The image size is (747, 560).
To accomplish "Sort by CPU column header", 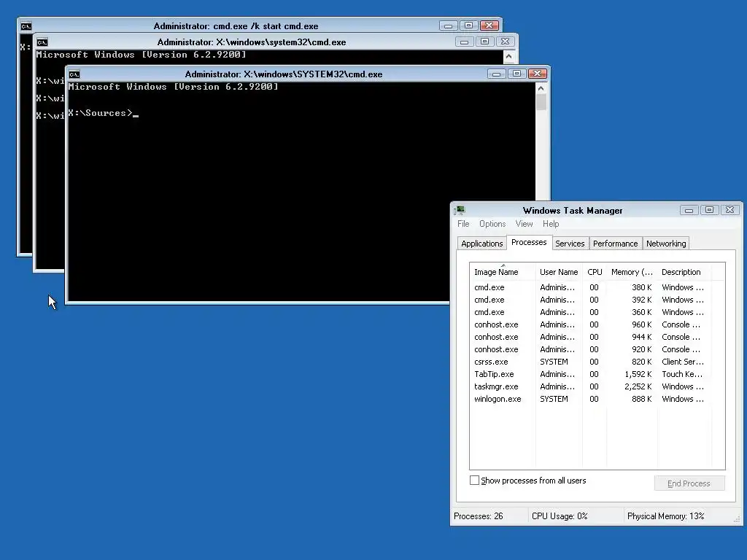I will tap(595, 272).
